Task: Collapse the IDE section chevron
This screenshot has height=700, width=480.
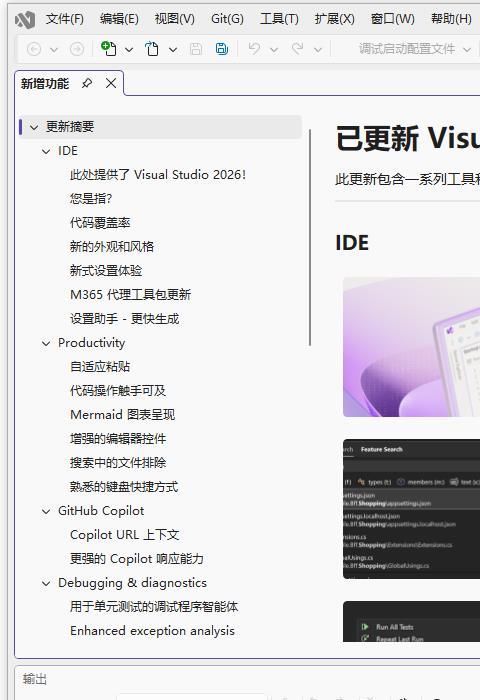Action: tap(46, 151)
